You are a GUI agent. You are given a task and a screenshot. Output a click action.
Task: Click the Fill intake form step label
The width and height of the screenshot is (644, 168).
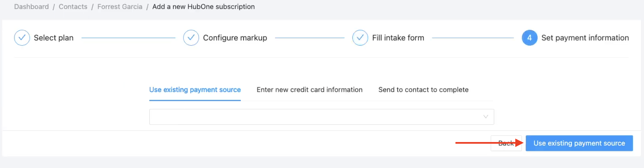398,38
